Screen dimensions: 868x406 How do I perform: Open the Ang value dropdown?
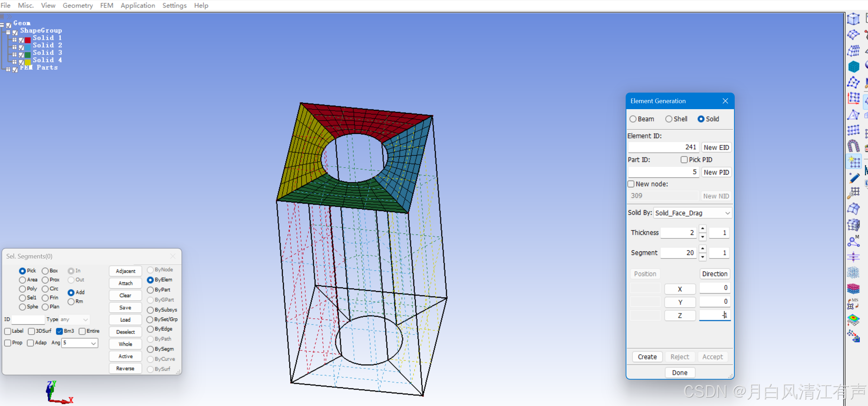tap(93, 343)
